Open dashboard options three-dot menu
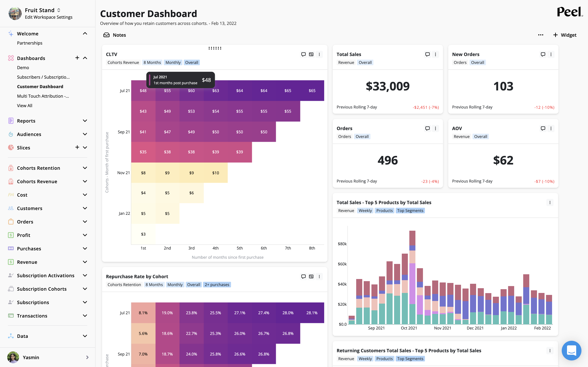This screenshot has height=367, width=588. point(541,35)
